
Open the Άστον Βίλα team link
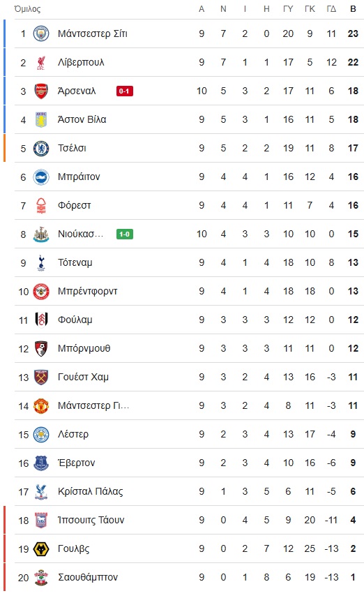pyautogui.click(x=82, y=119)
